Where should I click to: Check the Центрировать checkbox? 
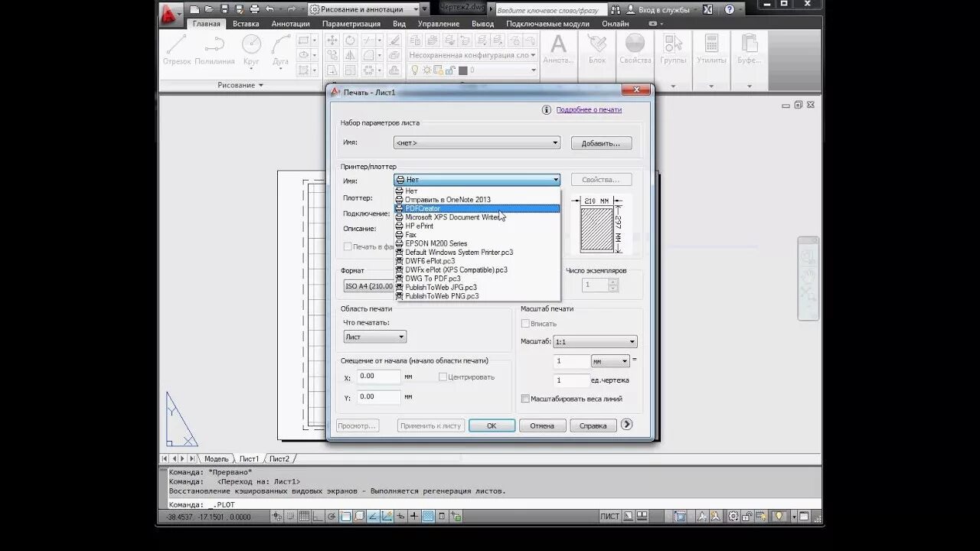coord(443,377)
